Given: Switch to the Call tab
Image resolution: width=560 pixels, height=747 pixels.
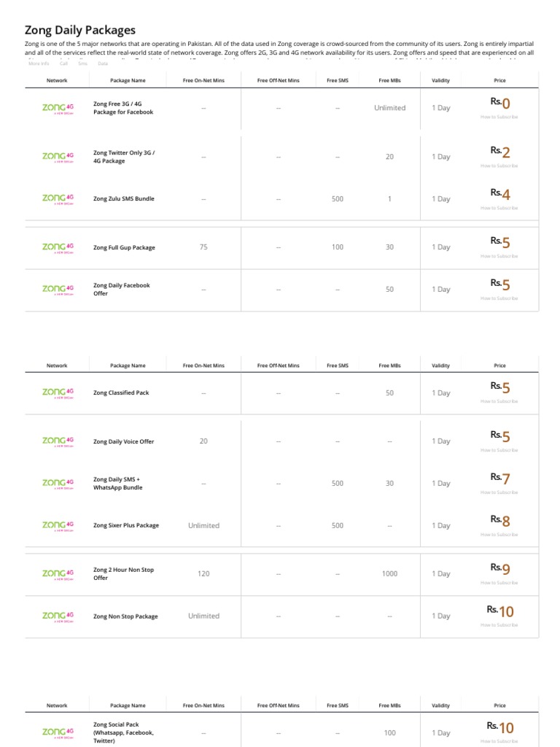Looking at the screenshot, I should (63, 63).
